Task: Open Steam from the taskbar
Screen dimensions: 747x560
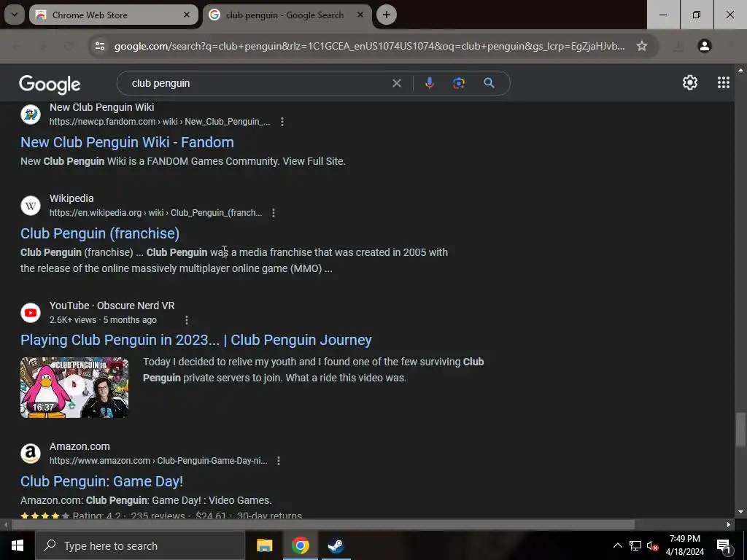Action: 336,545
